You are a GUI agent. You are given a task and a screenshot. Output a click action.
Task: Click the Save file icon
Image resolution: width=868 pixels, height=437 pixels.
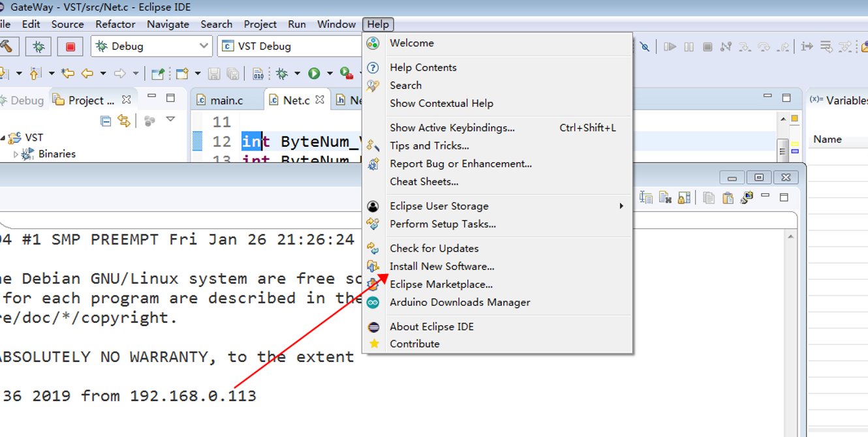click(x=213, y=73)
